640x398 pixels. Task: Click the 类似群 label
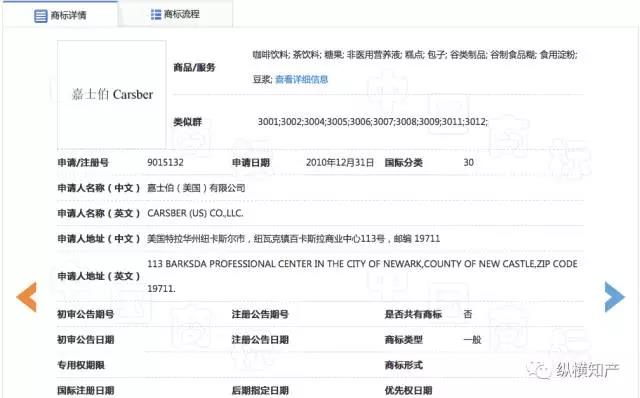click(187, 122)
